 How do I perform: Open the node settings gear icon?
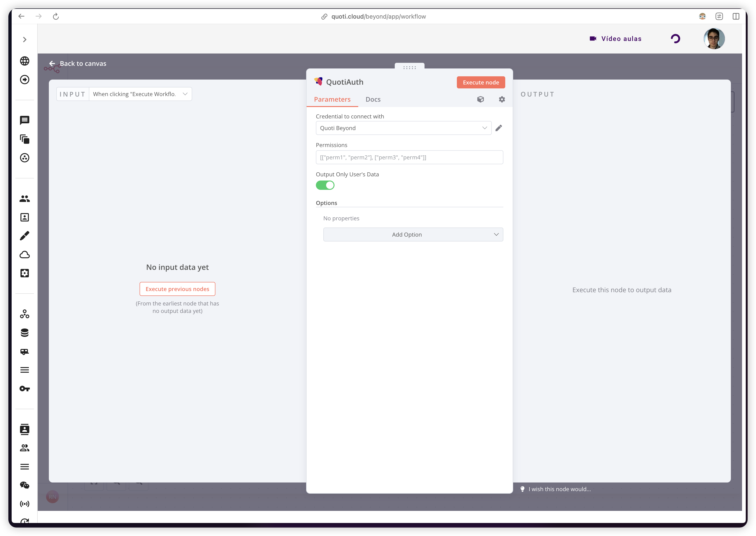pyautogui.click(x=502, y=99)
